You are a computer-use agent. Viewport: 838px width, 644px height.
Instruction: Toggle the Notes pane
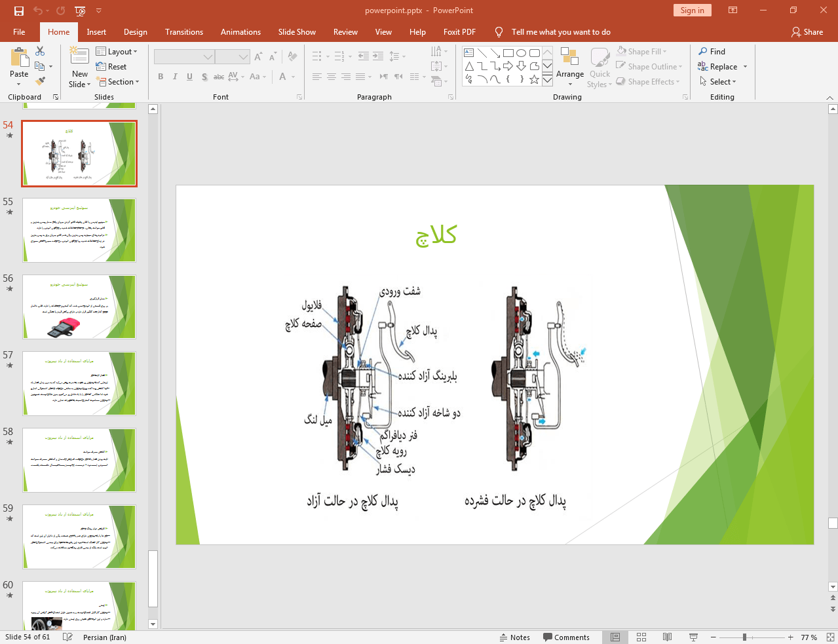pyautogui.click(x=515, y=637)
